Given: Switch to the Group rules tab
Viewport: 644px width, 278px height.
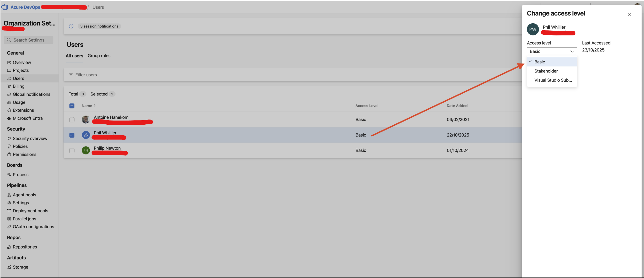Looking at the screenshot, I should point(99,56).
